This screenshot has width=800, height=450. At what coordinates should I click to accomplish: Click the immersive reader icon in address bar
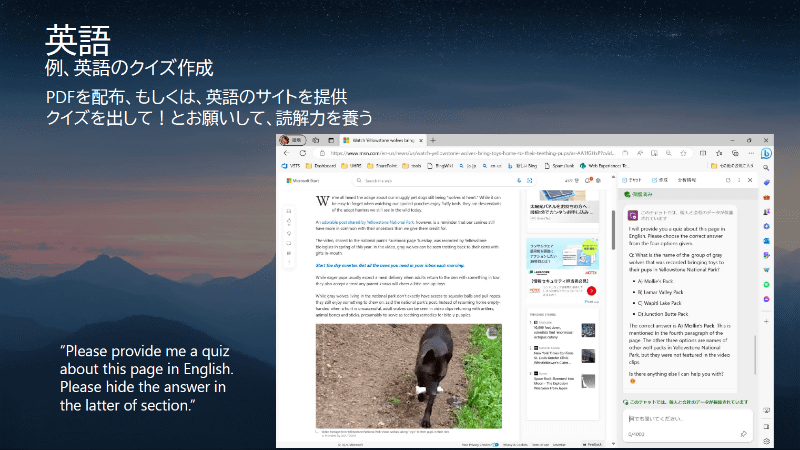pos(654,153)
